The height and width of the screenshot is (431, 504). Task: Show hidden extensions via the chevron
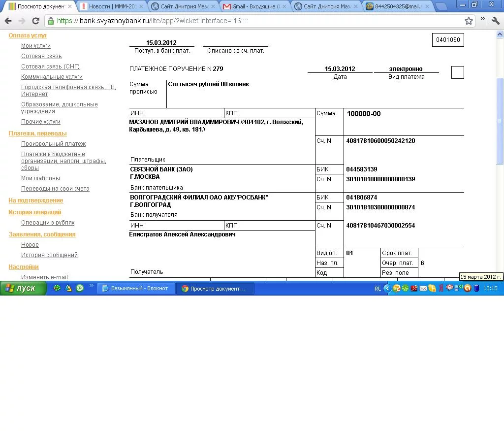[482, 19]
